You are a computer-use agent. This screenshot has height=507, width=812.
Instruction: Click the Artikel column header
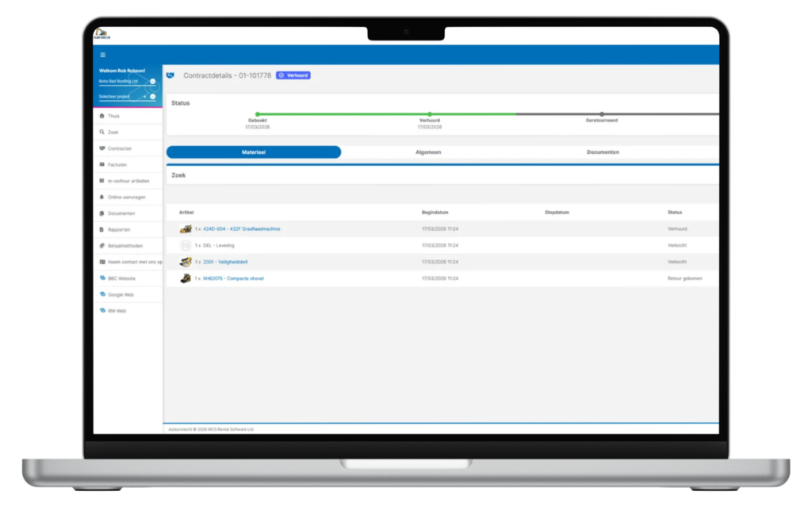(186, 213)
